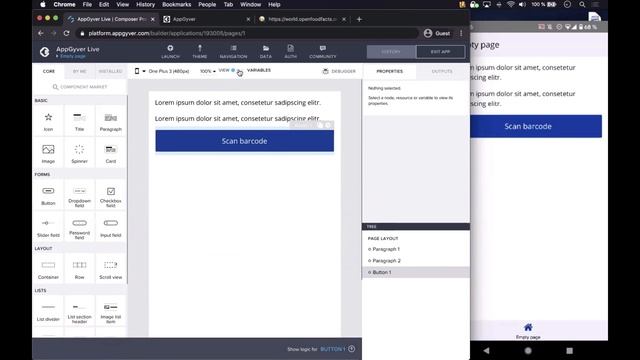
Task: Switch to the Installed components tab
Action: 110,71
